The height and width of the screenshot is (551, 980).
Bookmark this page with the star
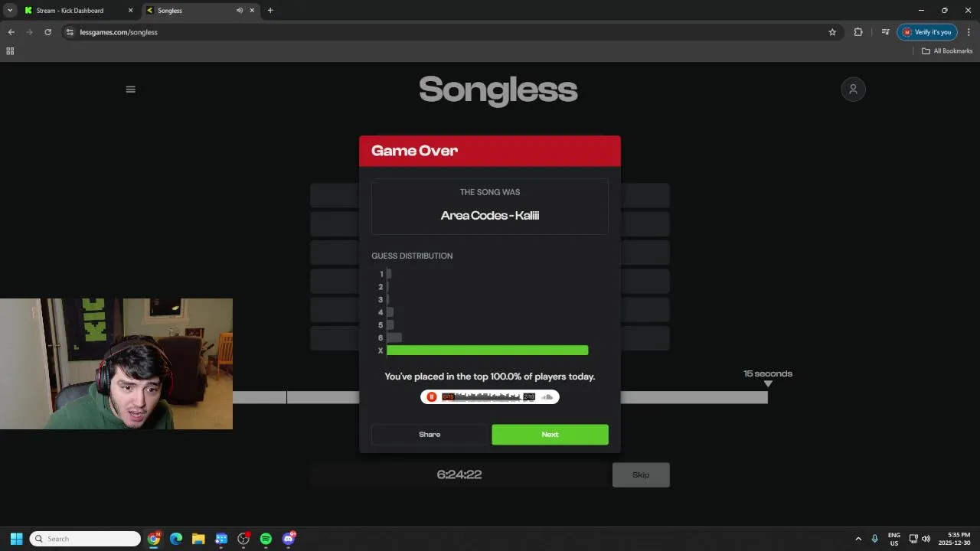(832, 32)
